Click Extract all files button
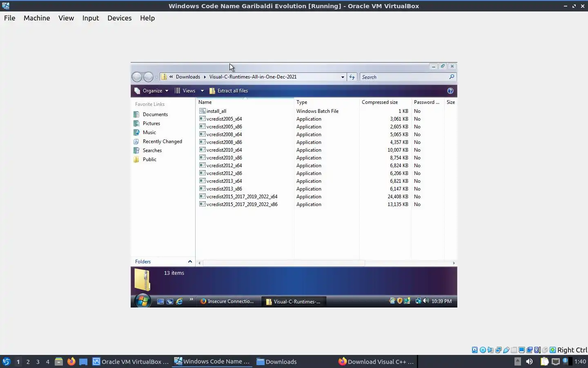588x368 pixels. [x=229, y=91]
